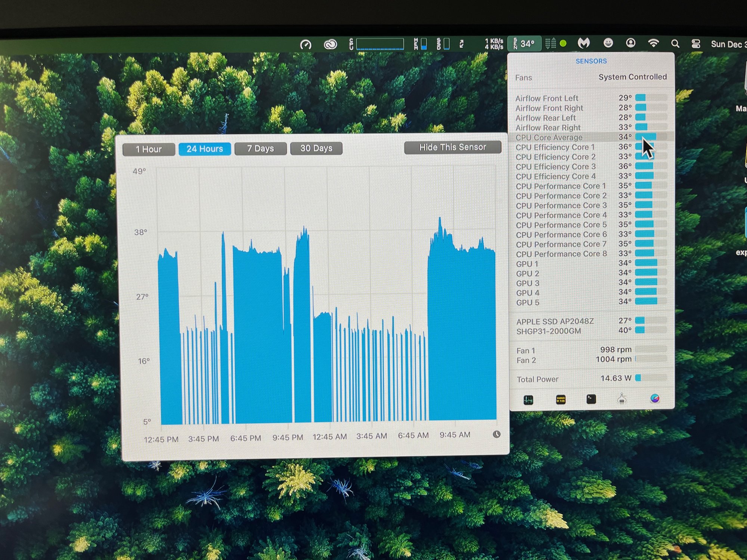Open Terminal from the sensors panel
The image size is (747, 560).
(591, 399)
